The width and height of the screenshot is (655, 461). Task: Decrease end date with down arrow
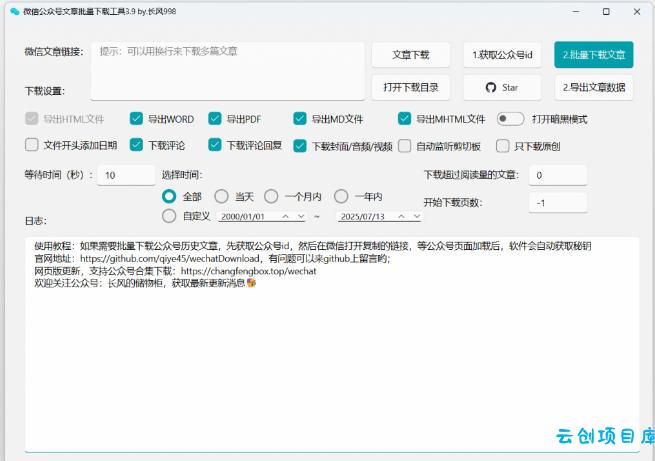(x=416, y=216)
